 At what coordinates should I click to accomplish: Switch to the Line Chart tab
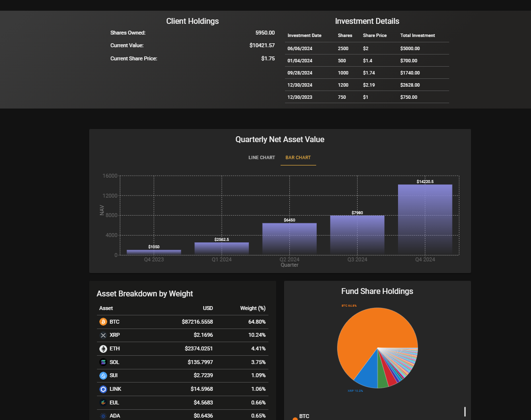[262, 157]
